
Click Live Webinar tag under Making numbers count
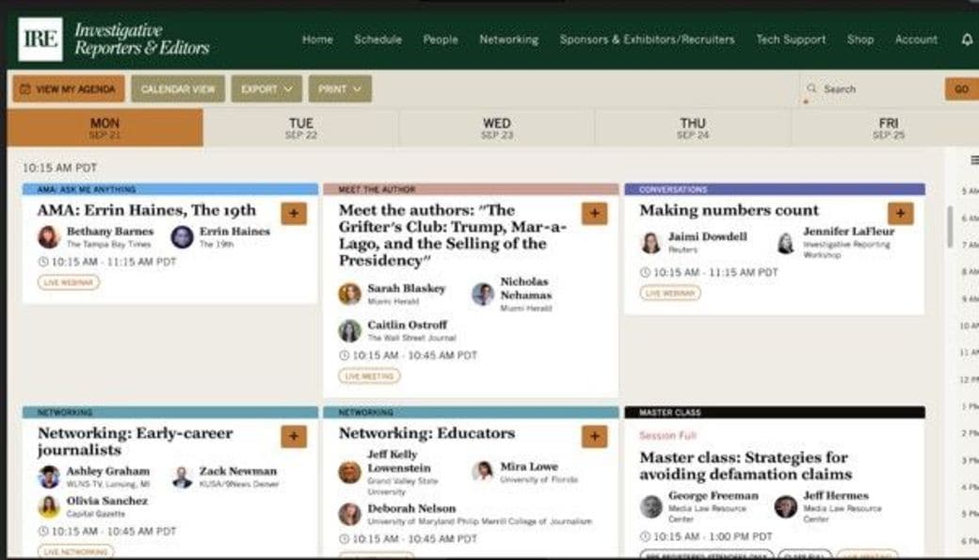coord(670,293)
